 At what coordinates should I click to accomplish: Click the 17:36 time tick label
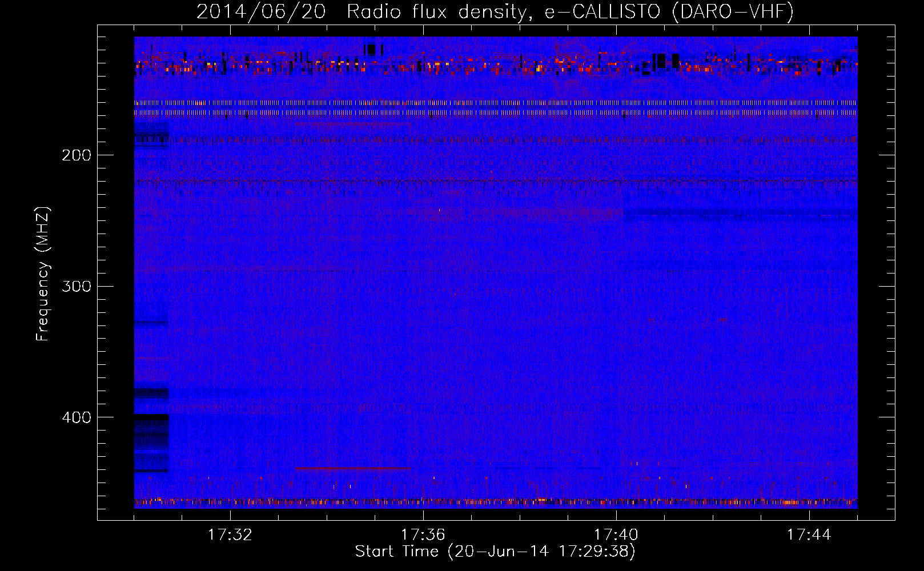point(423,535)
